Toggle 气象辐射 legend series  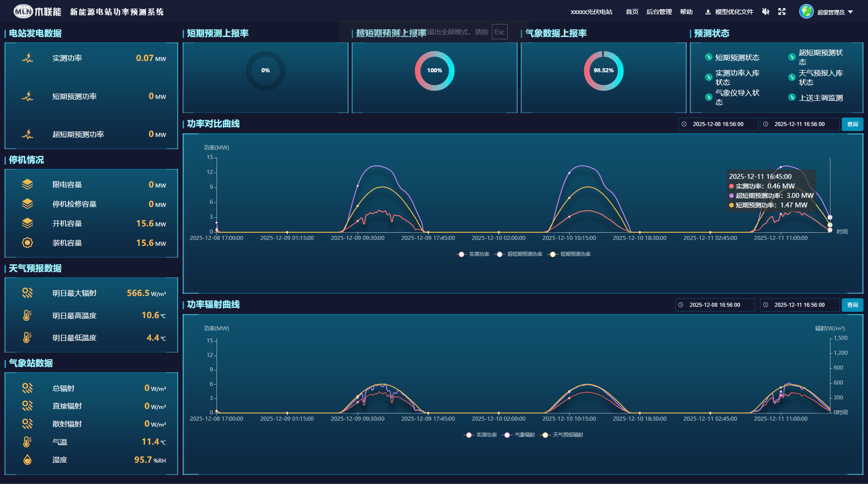point(519,435)
